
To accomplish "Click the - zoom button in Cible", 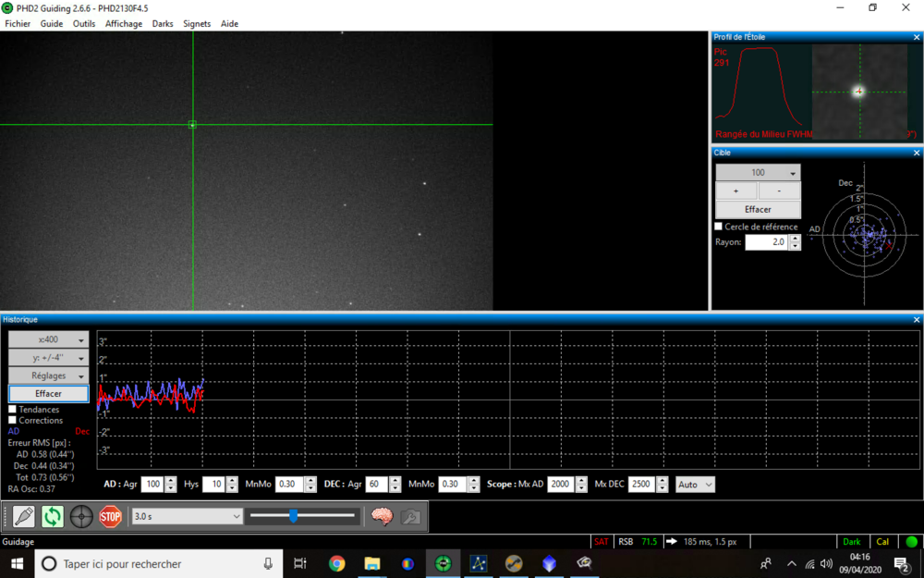I will click(x=779, y=191).
